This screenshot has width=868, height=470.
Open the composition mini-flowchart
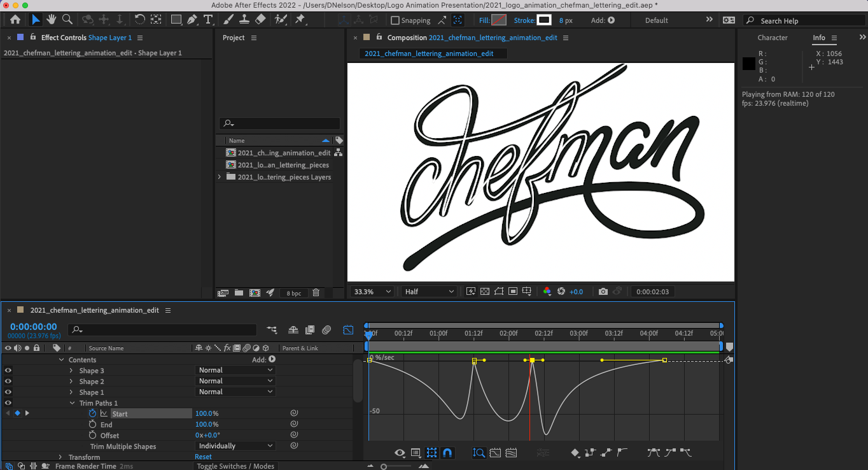[272, 330]
